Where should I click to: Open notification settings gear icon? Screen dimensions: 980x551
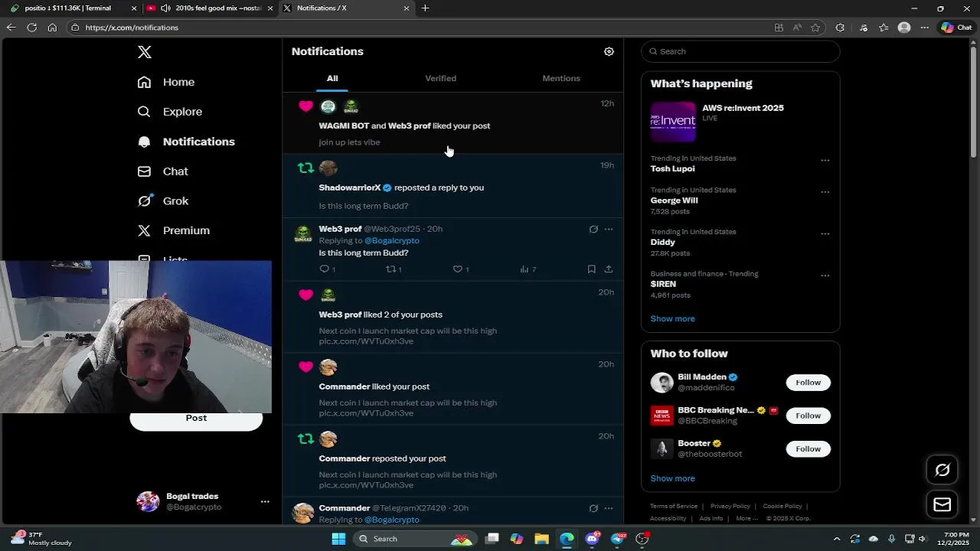[x=609, y=51]
